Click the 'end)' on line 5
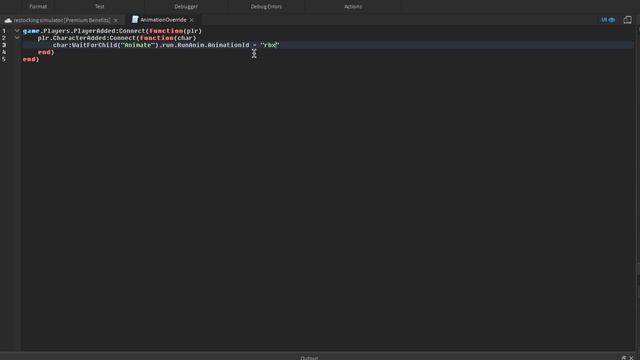 tap(31, 59)
